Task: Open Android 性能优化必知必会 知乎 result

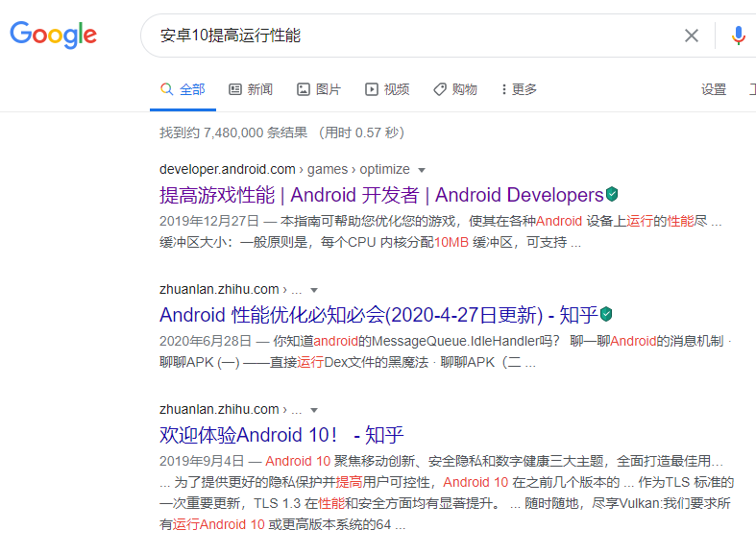Action: (x=378, y=315)
